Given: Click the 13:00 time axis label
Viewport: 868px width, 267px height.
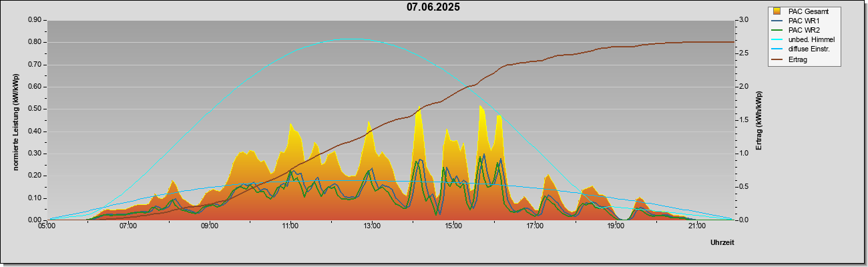Looking at the screenshot, I should (372, 227).
